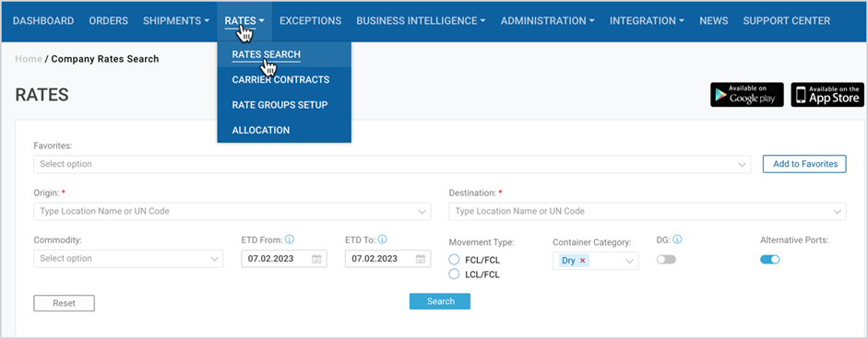
Task: Click the ETD From date field
Action: tap(284, 259)
